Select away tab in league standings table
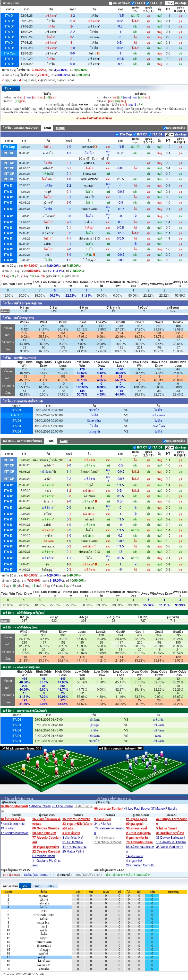188x980 pixels. pyautogui.click(x=51, y=886)
